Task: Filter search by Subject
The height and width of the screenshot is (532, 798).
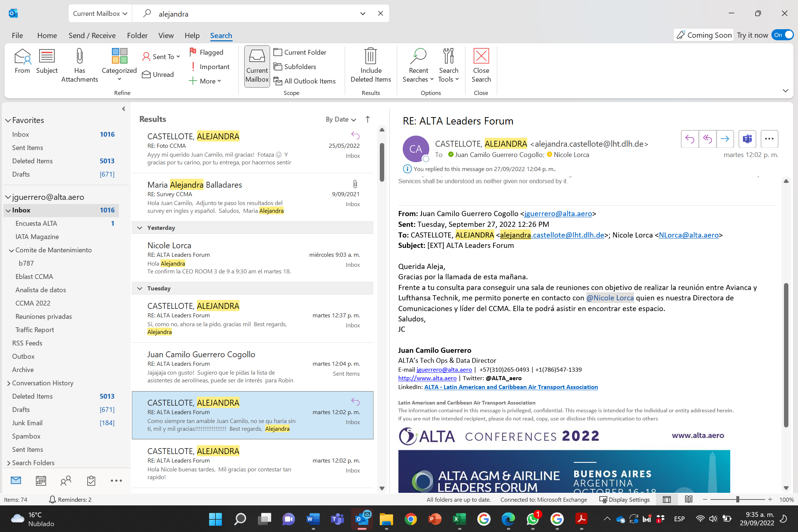Action: (47, 62)
